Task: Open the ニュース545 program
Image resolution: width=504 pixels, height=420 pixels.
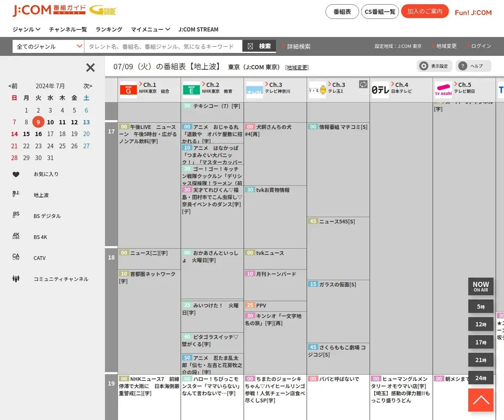Action: [338, 248]
